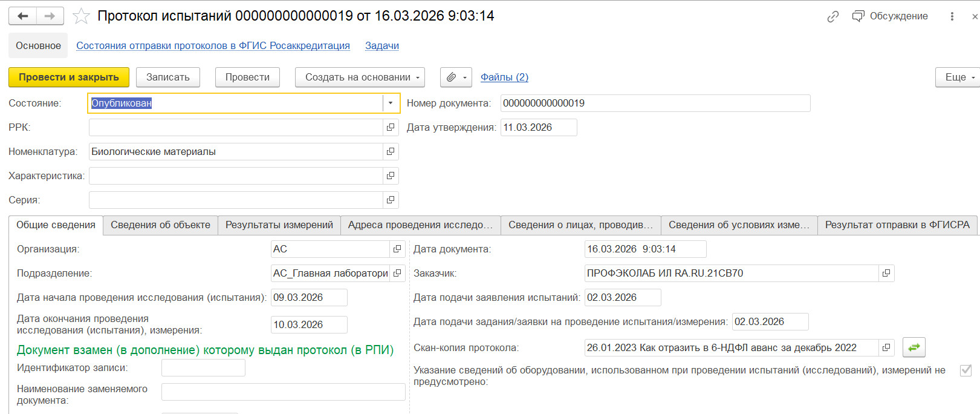Switch to Результаты измерений tab
This screenshot has width=980, height=414.
pyautogui.click(x=279, y=225)
